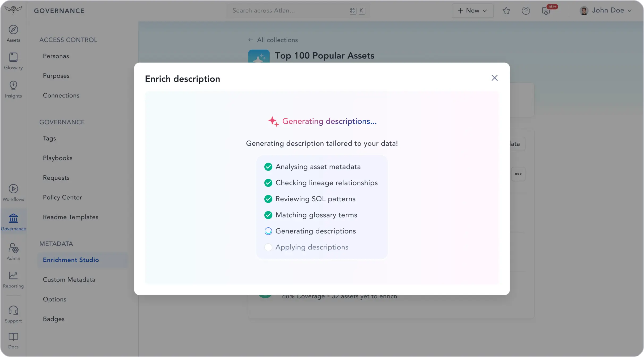Open the Docs book icon
644x357 pixels.
(x=13, y=340)
